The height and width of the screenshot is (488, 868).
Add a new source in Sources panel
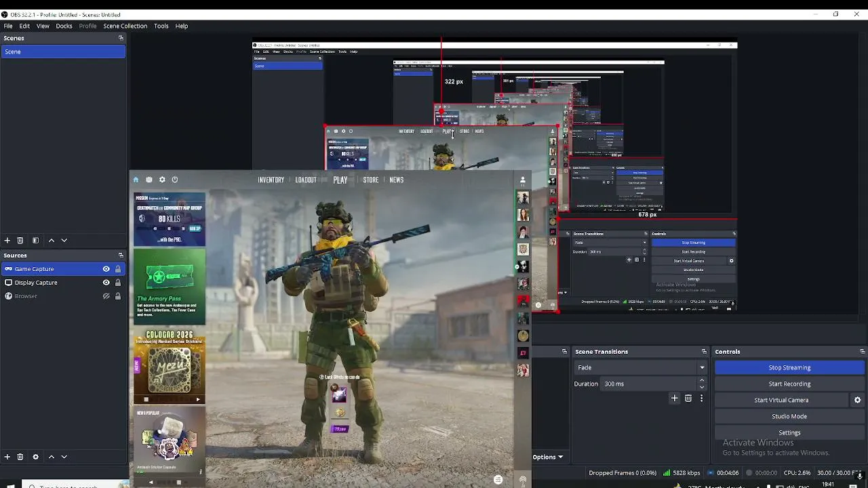pos(7,457)
